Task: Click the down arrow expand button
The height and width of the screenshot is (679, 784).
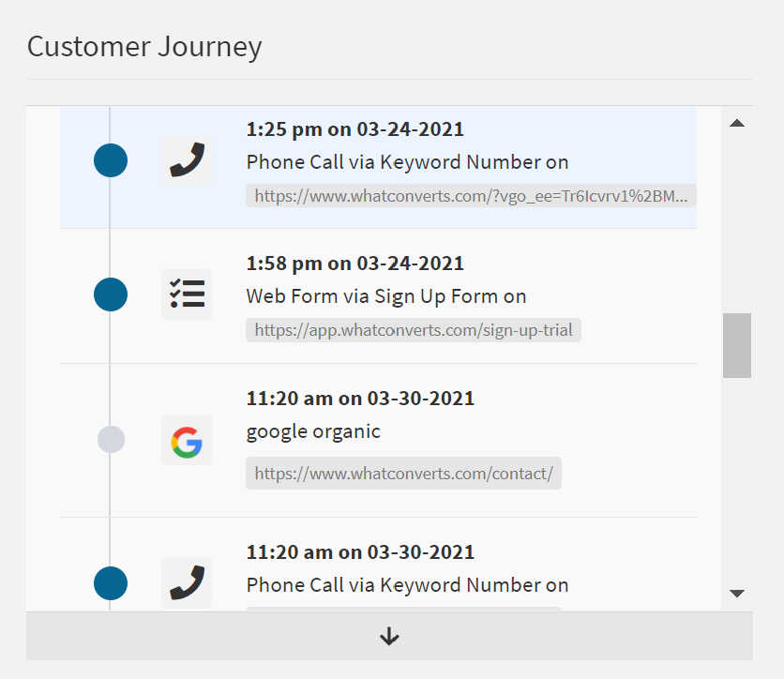Action: [x=389, y=637]
